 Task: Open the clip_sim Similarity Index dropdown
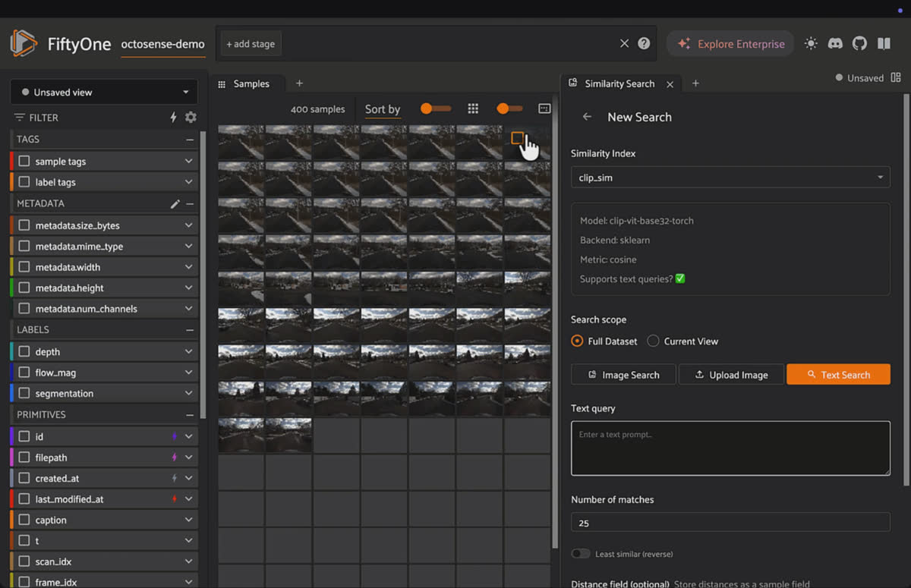tap(730, 178)
